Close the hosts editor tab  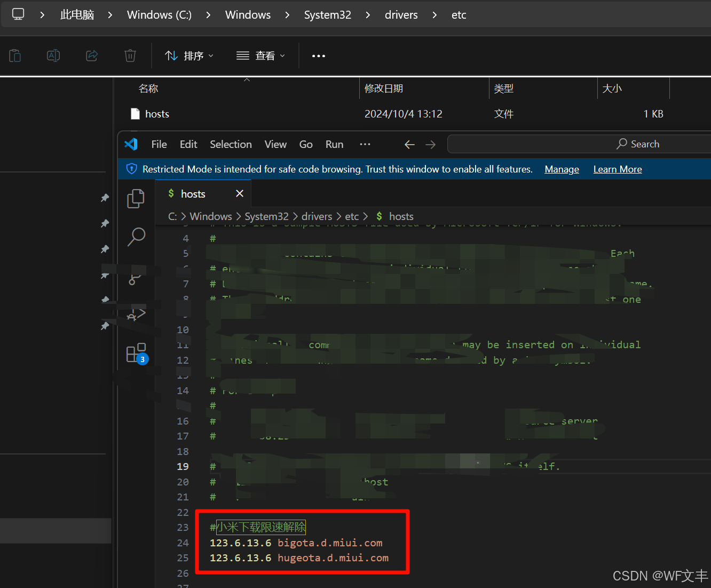(240, 193)
